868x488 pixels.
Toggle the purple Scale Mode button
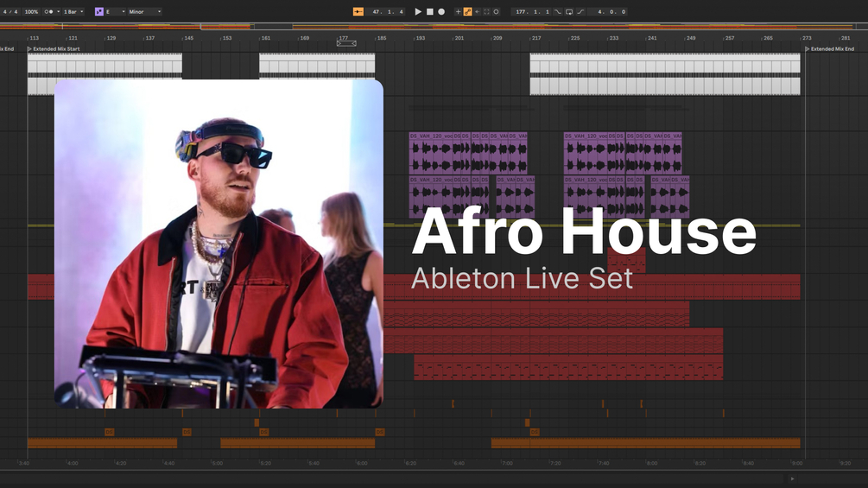coord(99,11)
